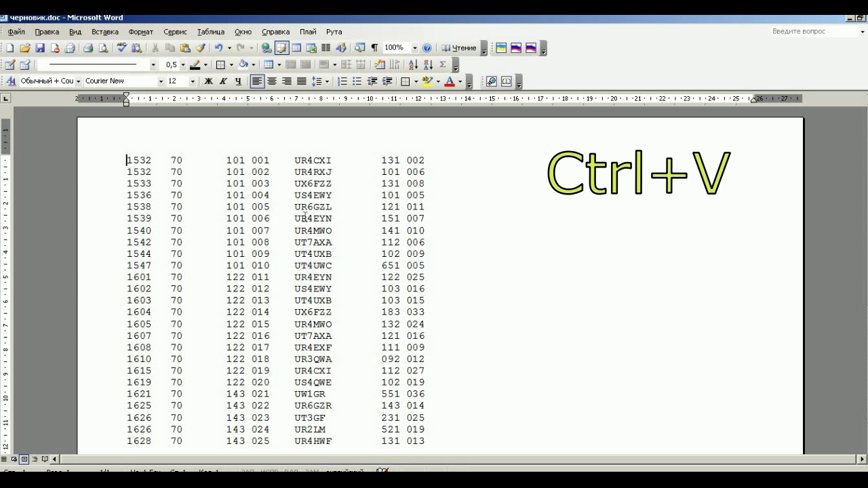Open Word Help with the question icon
This screenshot has height=488, width=868.
[427, 48]
